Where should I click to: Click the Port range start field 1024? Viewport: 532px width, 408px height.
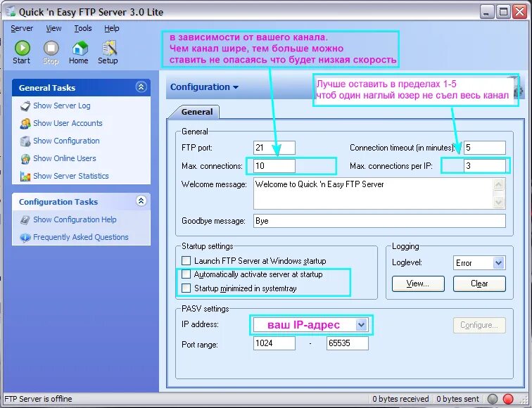click(274, 343)
